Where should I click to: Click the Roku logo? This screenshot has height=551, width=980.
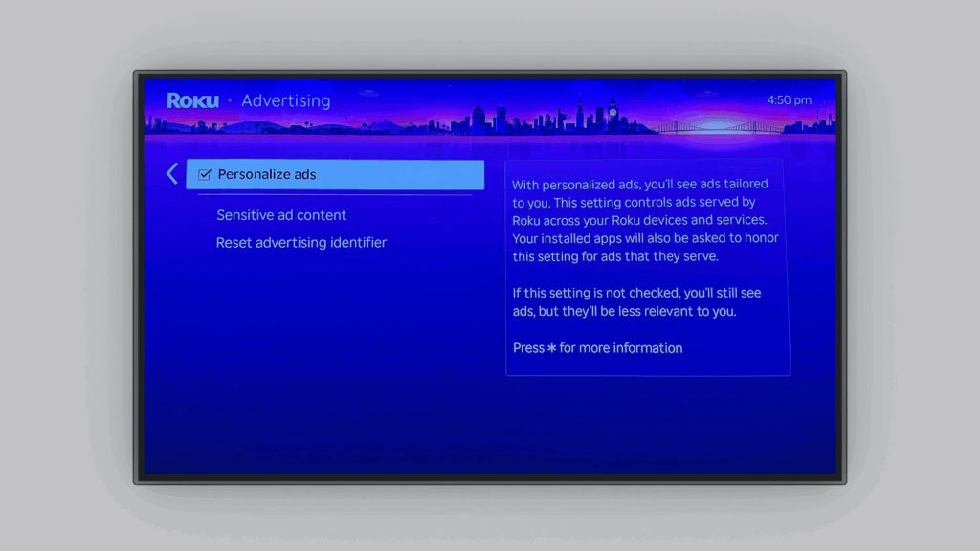click(x=192, y=100)
